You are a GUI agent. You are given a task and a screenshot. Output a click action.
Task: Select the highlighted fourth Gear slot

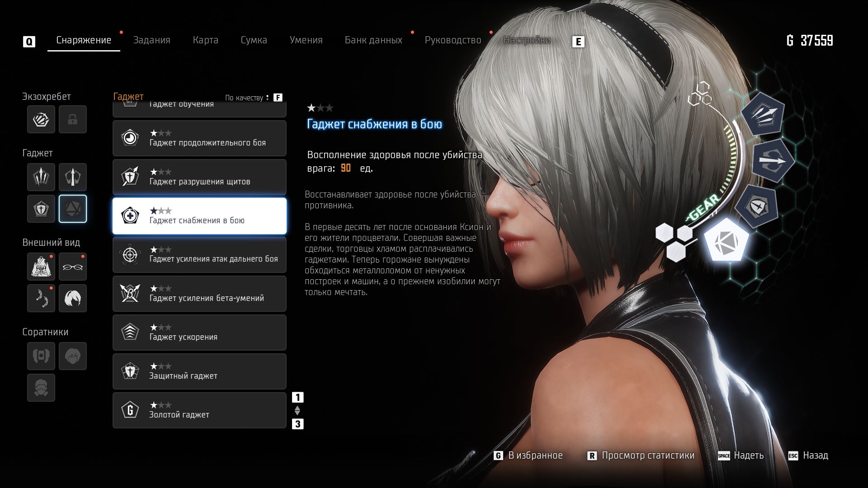pos(72,209)
